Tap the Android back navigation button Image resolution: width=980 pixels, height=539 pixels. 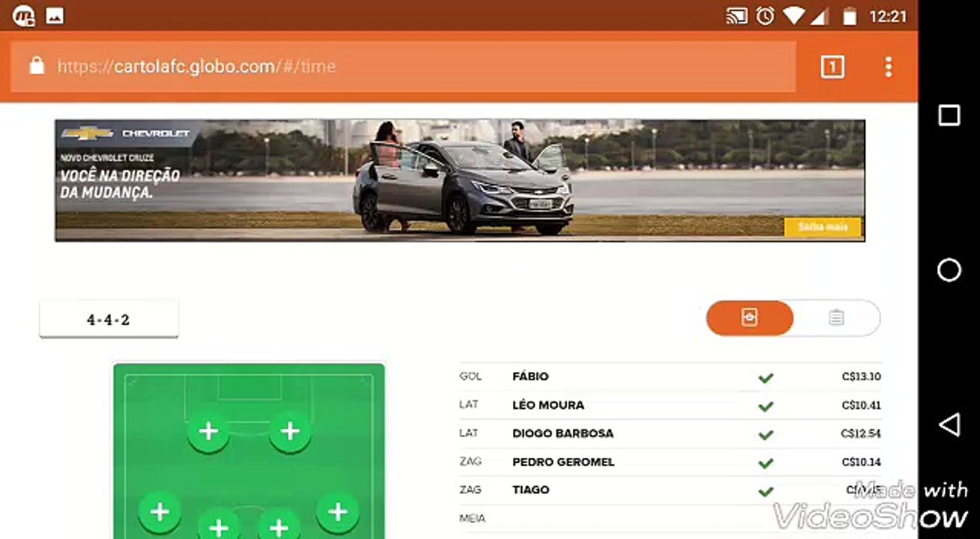(x=949, y=425)
